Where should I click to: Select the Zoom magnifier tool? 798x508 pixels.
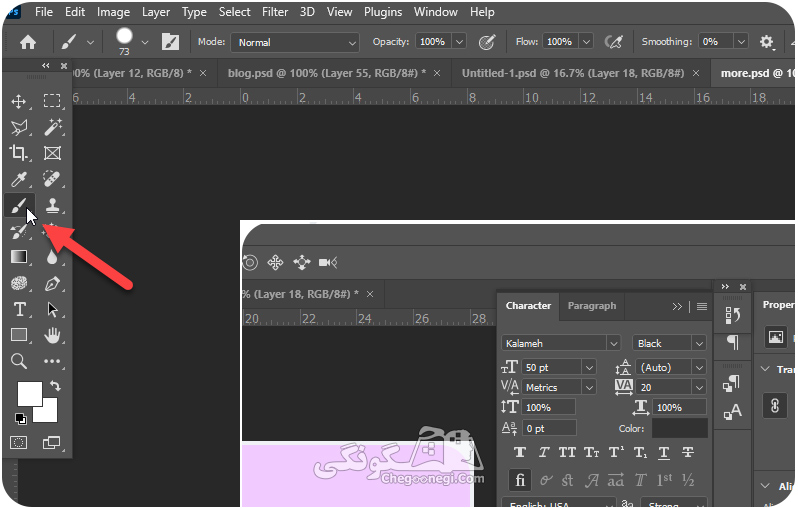19,361
